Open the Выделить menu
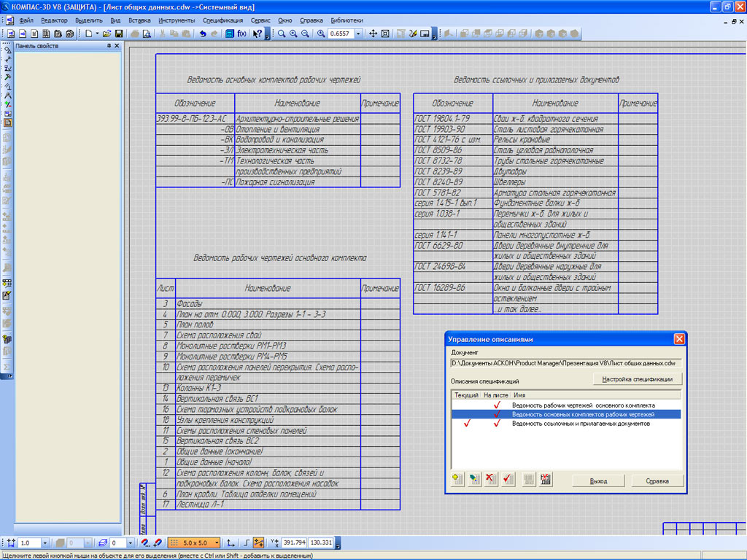This screenshot has width=747, height=560. pos(88,20)
